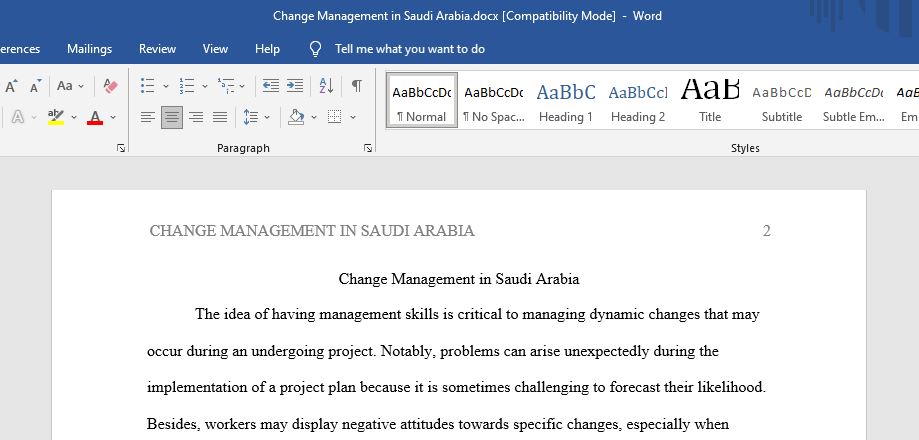Sort the selected text alphabetically
The width and height of the screenshot is (919, 440).
326,86
